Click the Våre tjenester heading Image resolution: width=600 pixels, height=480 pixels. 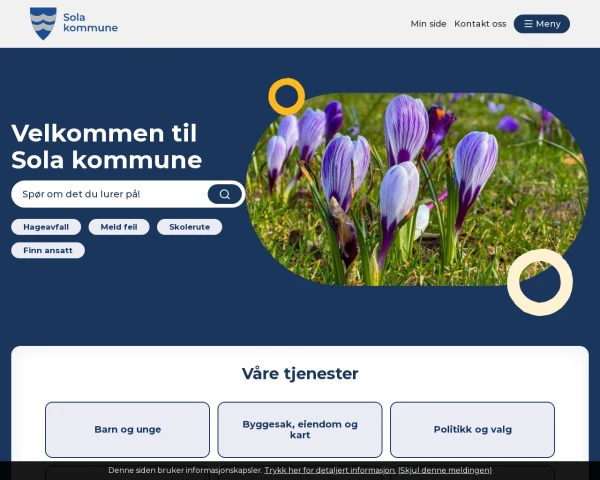point(300,374)
